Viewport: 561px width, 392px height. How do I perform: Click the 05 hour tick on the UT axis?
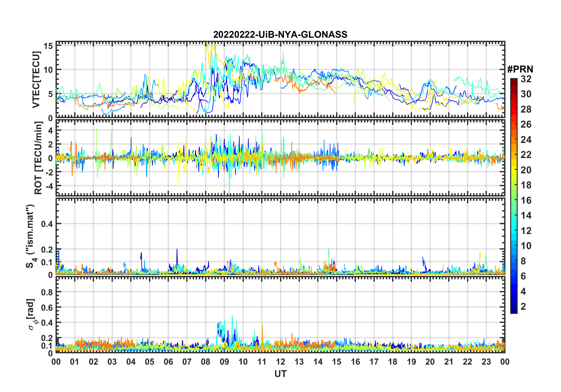[x=150, y=362]
